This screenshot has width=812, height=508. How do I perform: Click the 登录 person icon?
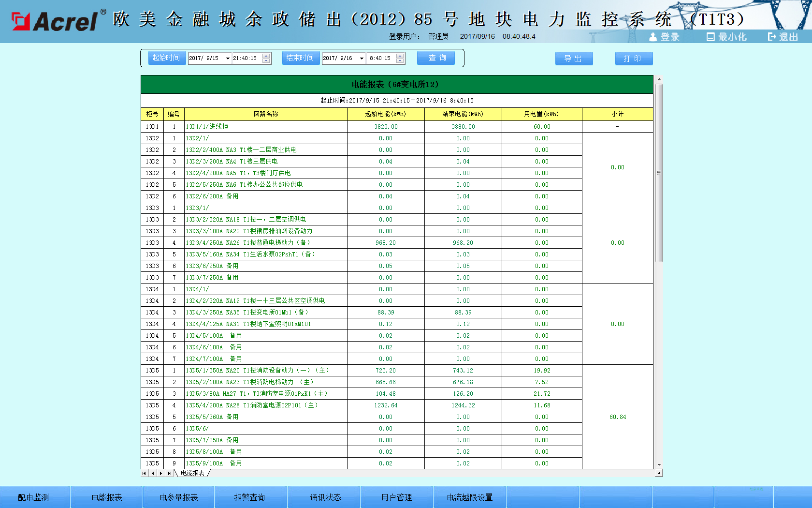(652, 36)
